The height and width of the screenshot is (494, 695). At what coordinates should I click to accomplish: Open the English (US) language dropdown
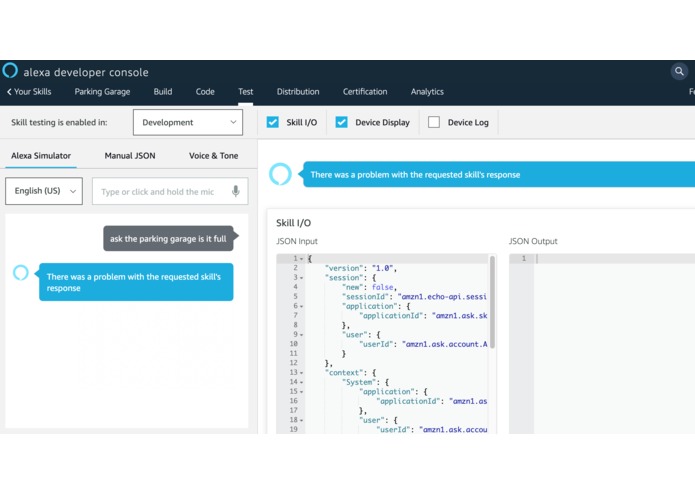[44, 191]
